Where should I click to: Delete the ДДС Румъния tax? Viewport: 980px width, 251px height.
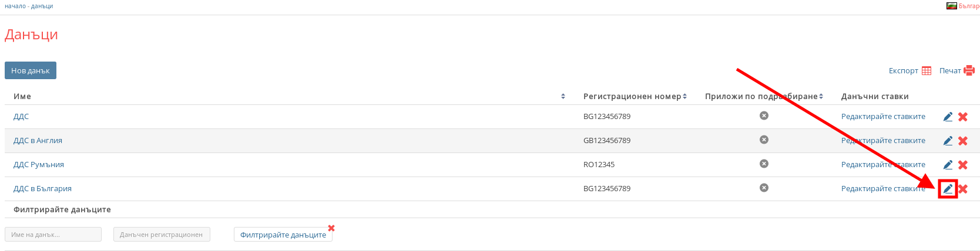tap(963, 165)
